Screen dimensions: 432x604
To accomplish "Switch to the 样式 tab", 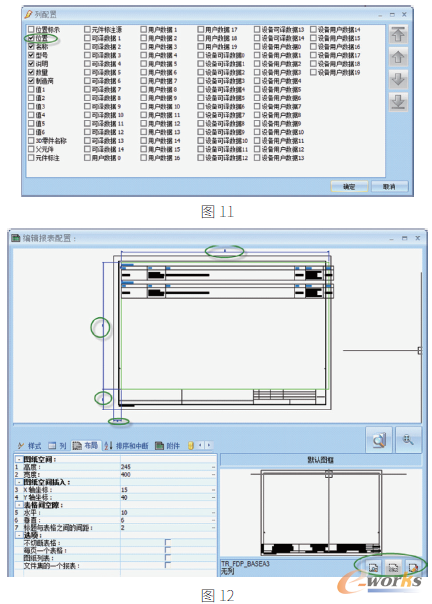I will tap(29, 446).
